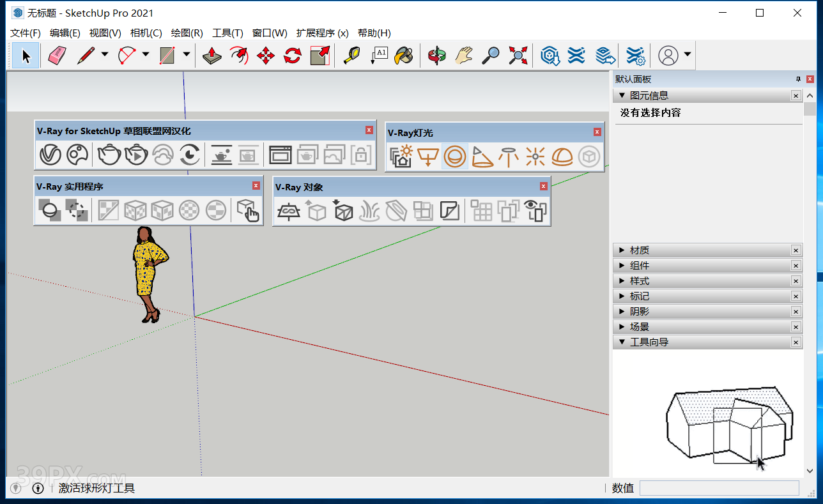Open V-Ray Asset Editor icon

coord(50,155)
